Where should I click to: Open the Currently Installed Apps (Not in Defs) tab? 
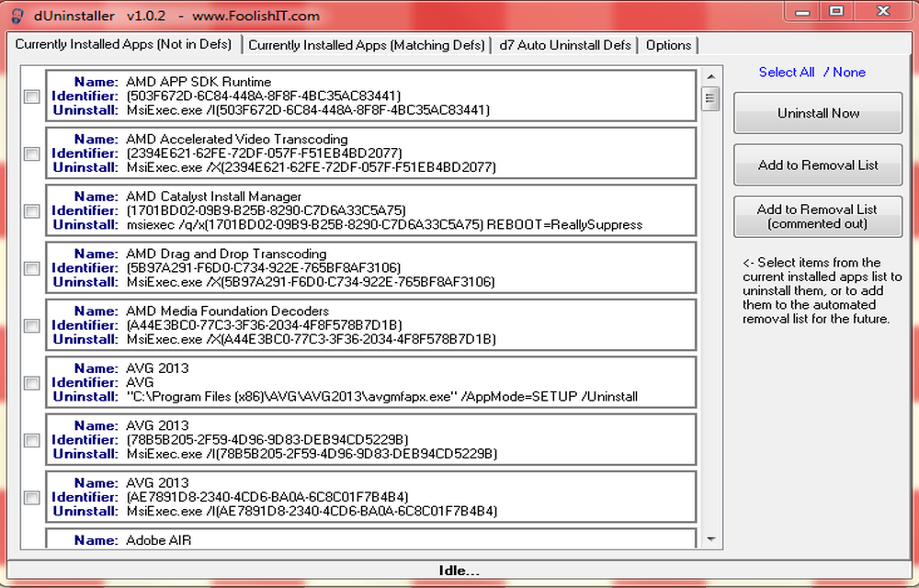click(x=124, y=44)
